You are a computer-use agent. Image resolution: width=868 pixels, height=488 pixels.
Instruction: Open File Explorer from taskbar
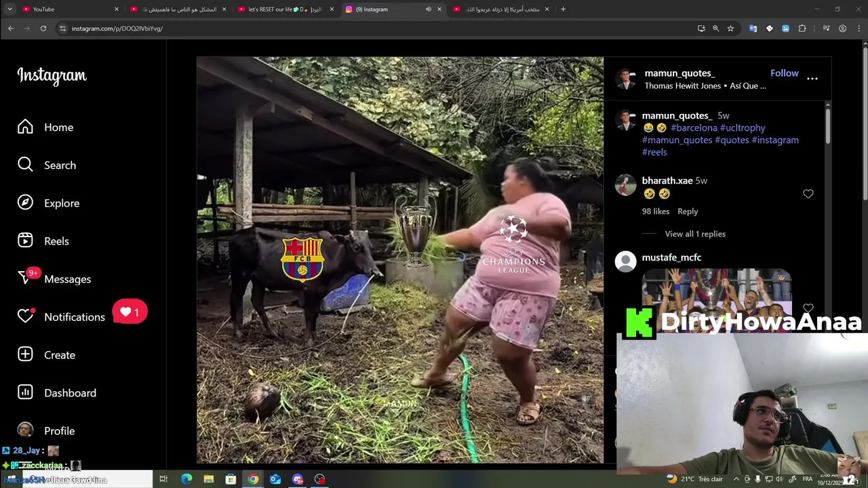click(x=209, y=479)
